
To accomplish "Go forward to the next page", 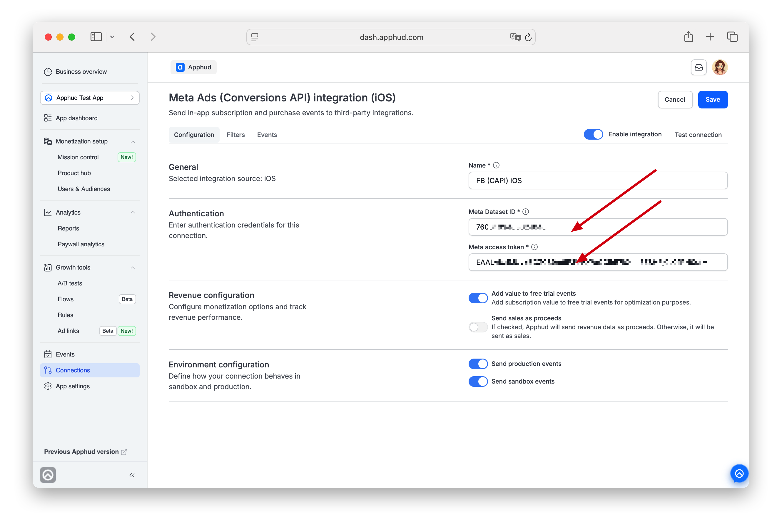I will click(x=153, y=37).
